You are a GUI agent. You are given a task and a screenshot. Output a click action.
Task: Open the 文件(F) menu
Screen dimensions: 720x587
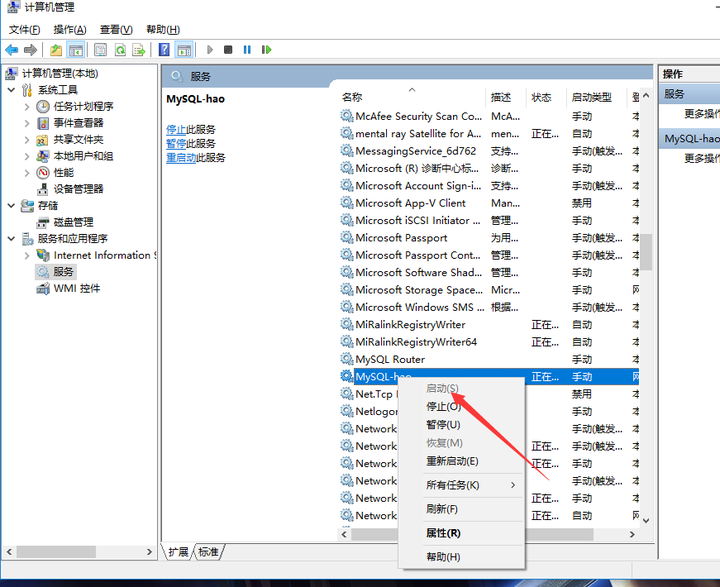click(25, 30)
